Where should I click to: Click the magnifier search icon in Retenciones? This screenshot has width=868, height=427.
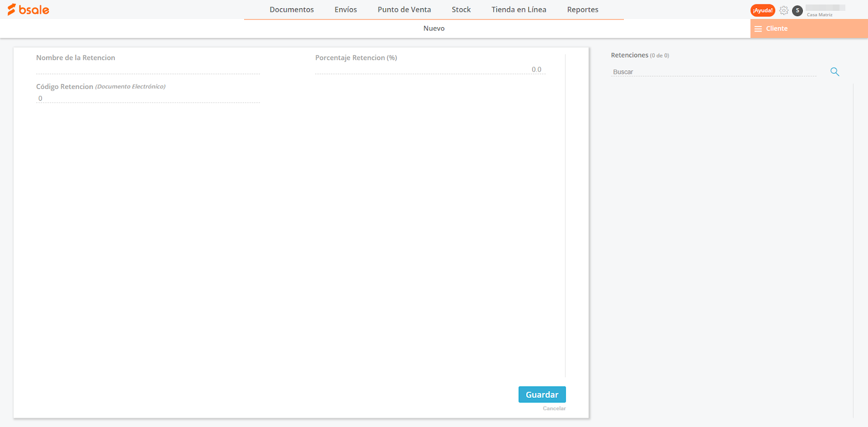(835, 72)
